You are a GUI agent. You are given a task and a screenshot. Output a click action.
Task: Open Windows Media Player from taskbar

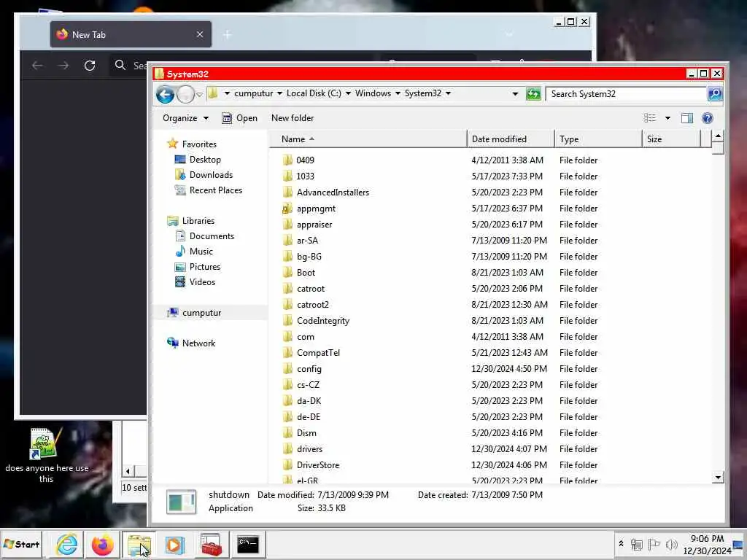click(174, 545)
